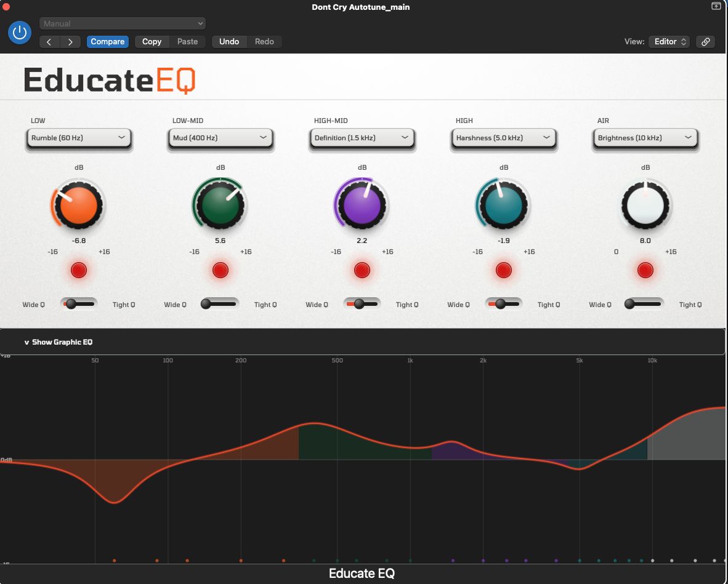Screen dimensions: 728x584
Task: Open the Brightness (10 kHz) dropdown
Action: click(x=645, y=138)
